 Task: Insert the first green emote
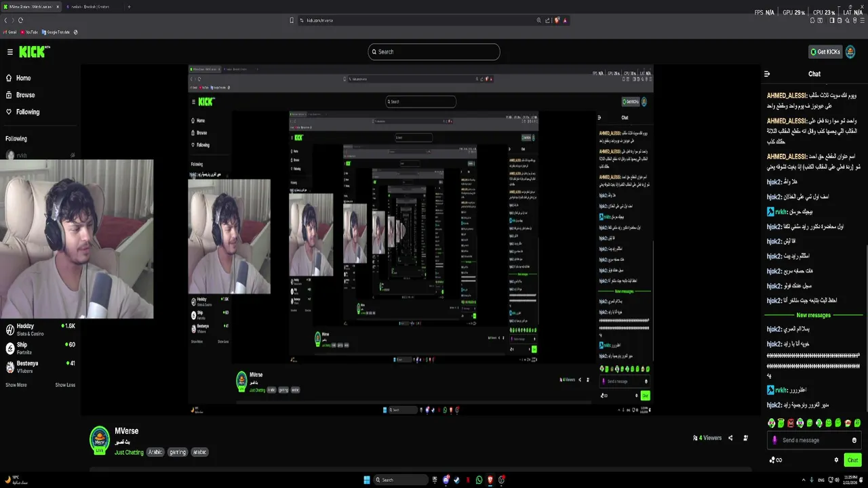771,423
